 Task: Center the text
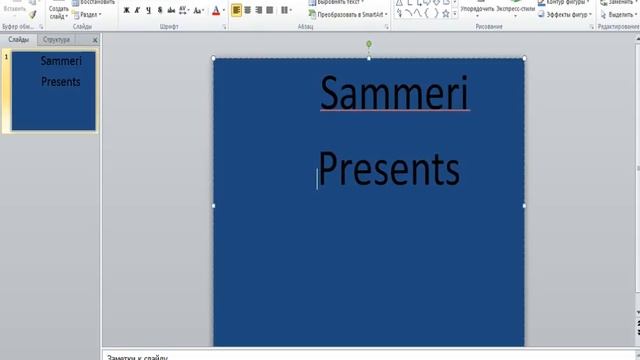tap(247, 10)
